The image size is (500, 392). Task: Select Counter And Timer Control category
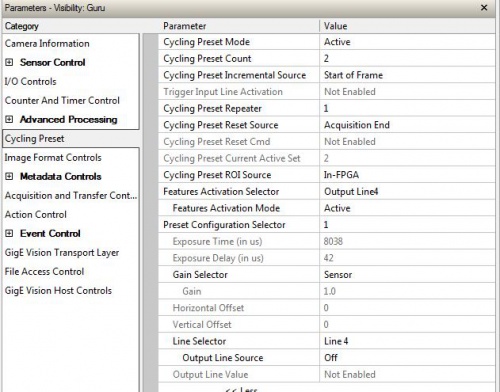(x=62, y=100)
